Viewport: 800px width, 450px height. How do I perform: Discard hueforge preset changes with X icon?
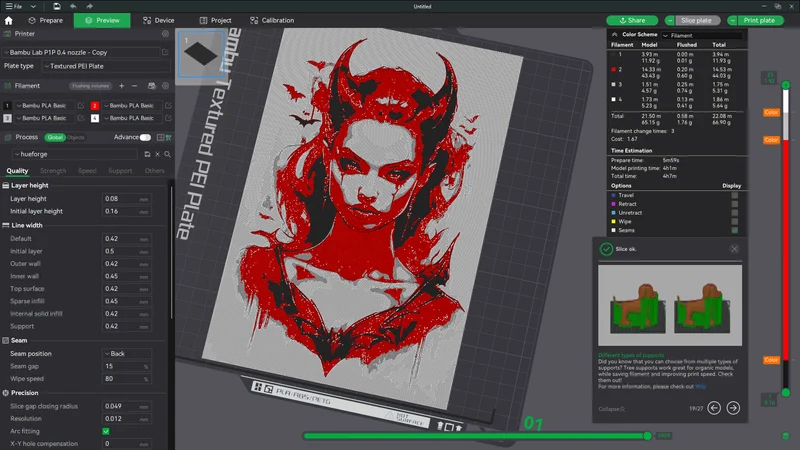[x=158, y=154]
